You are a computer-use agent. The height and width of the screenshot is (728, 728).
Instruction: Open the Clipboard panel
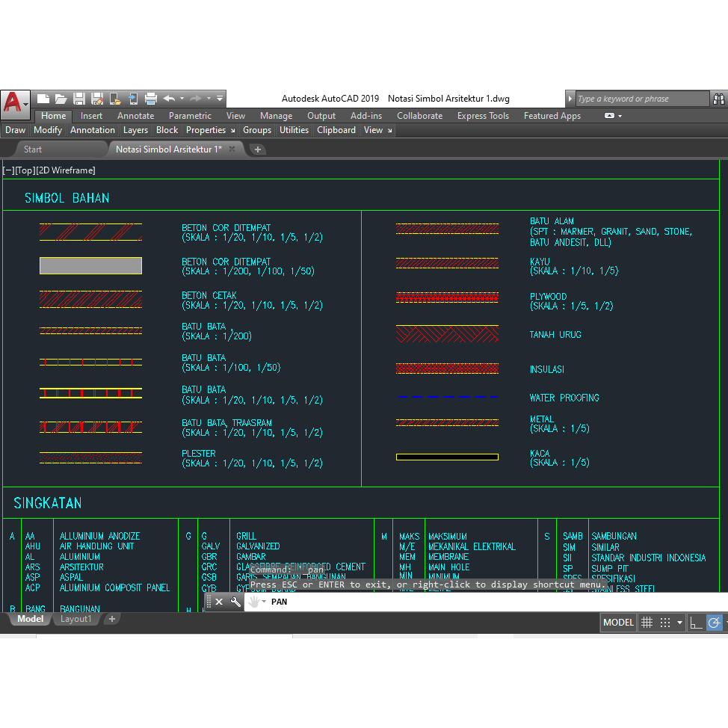click(x=336, y=130)
